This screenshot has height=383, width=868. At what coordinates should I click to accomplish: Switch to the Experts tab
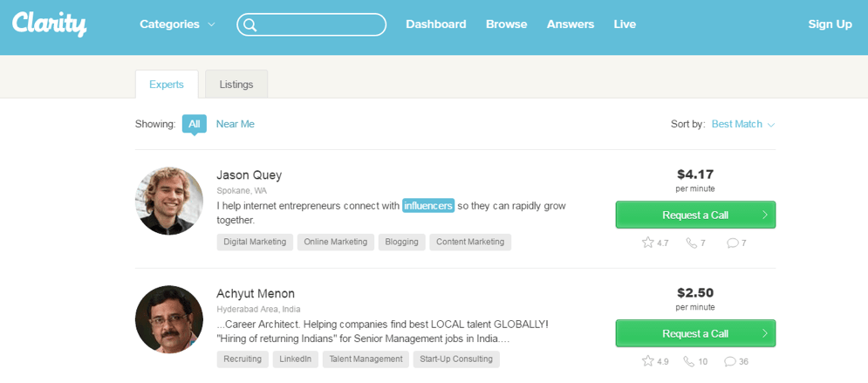(167, 84)
